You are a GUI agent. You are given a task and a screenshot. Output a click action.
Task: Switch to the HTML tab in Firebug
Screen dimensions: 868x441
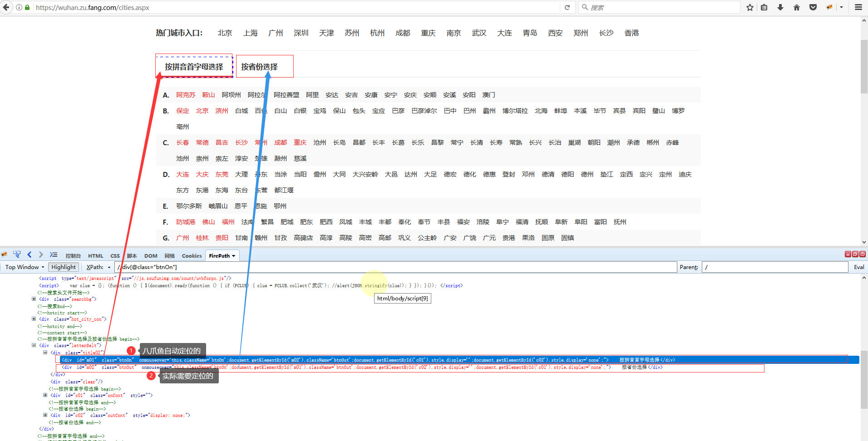[96, 256]
